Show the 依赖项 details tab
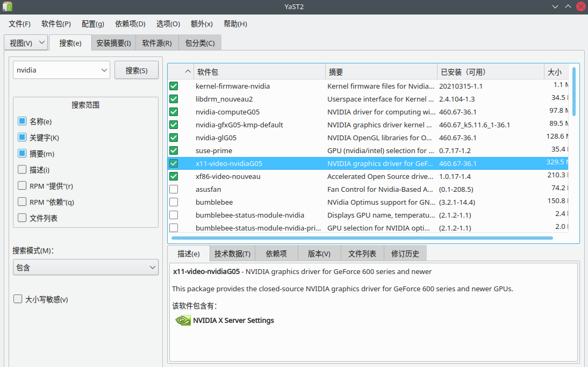The height and width of the screenshot is (367, 588). coord(276,254)
